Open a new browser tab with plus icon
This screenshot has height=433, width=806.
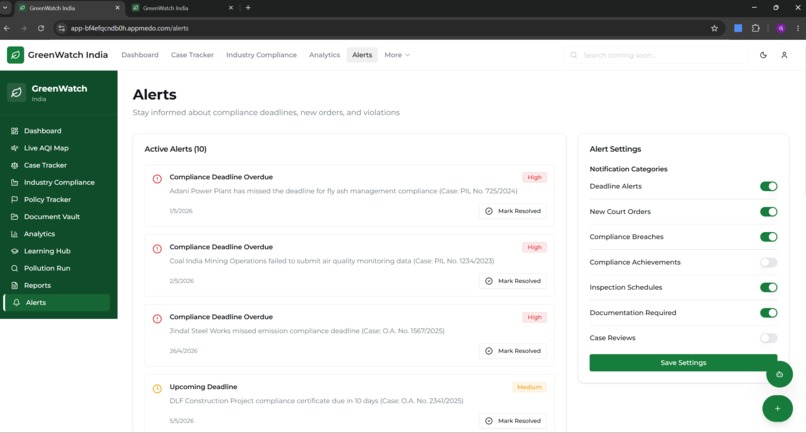[248, 8]
